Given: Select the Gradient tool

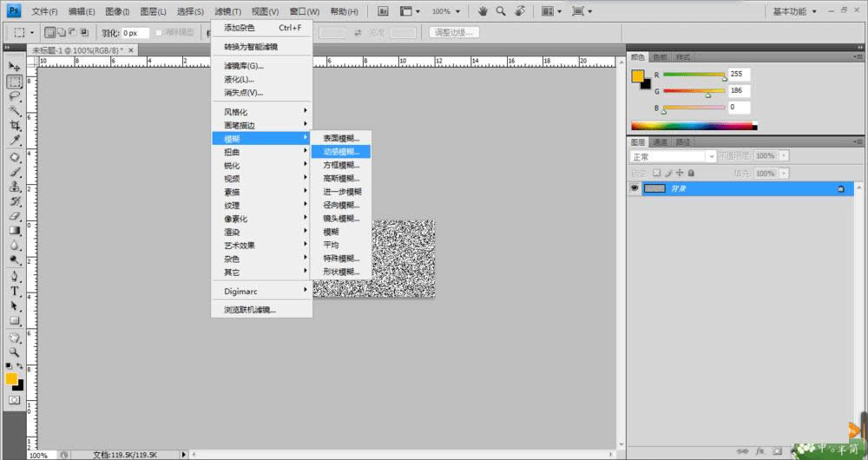Looking at the screenshot, I should (15, 231).
